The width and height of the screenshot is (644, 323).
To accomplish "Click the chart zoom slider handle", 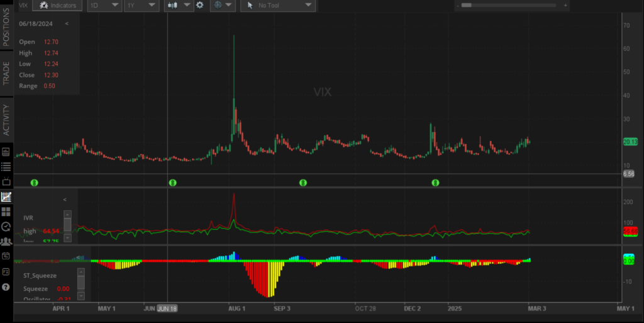I will pos(467,5).
